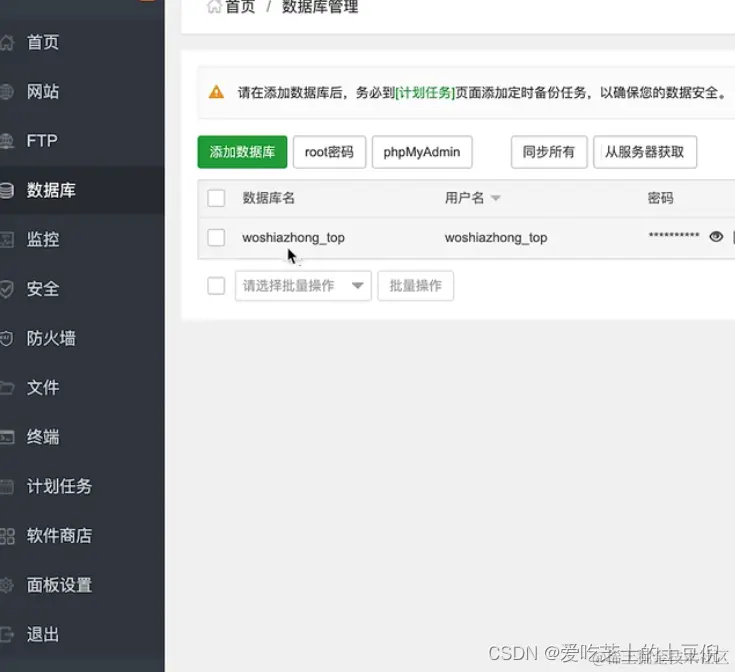
Task: Click the home icon beside 首页 in sidebar
Action: pos(6,43)
